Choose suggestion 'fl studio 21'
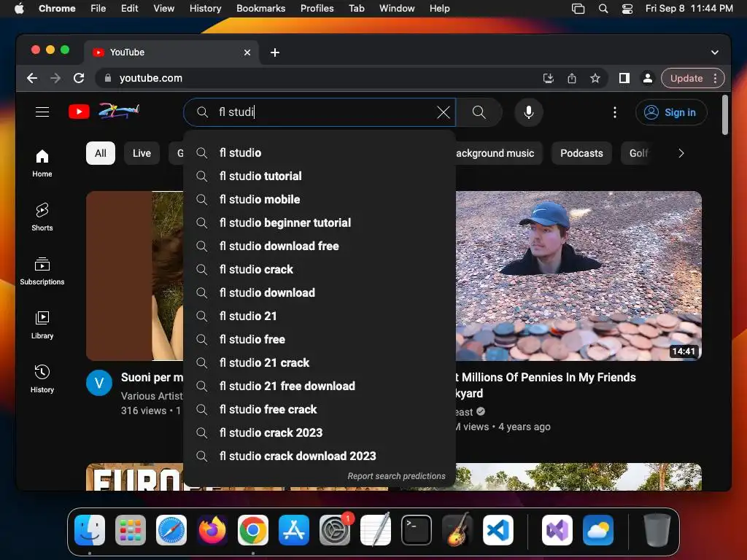The image size is (747, 560). (x=320, y=316)
